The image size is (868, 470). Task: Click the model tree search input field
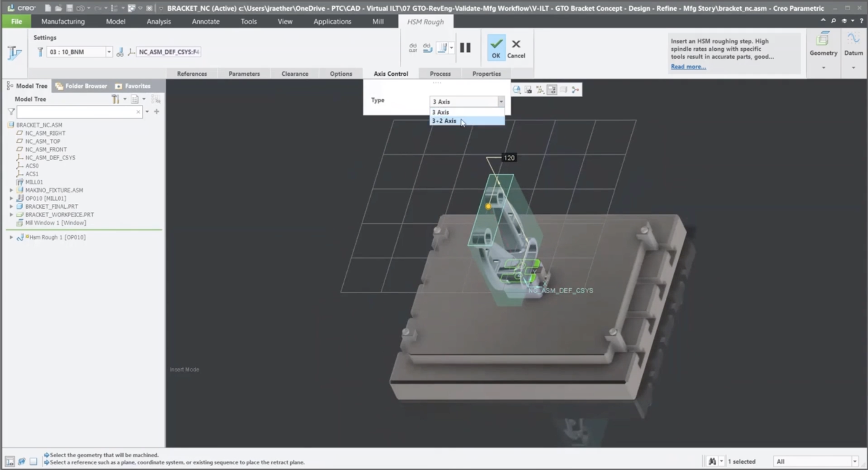coord(79,112)
